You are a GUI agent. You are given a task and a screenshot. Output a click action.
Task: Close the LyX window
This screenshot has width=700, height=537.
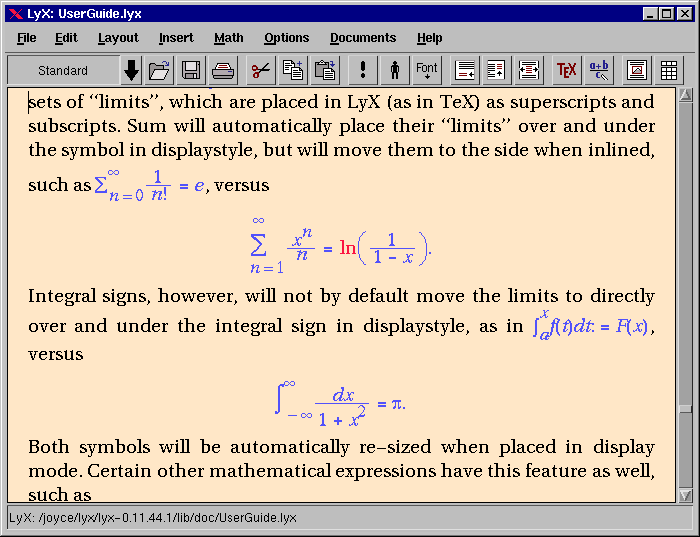[x=684, y=14]
